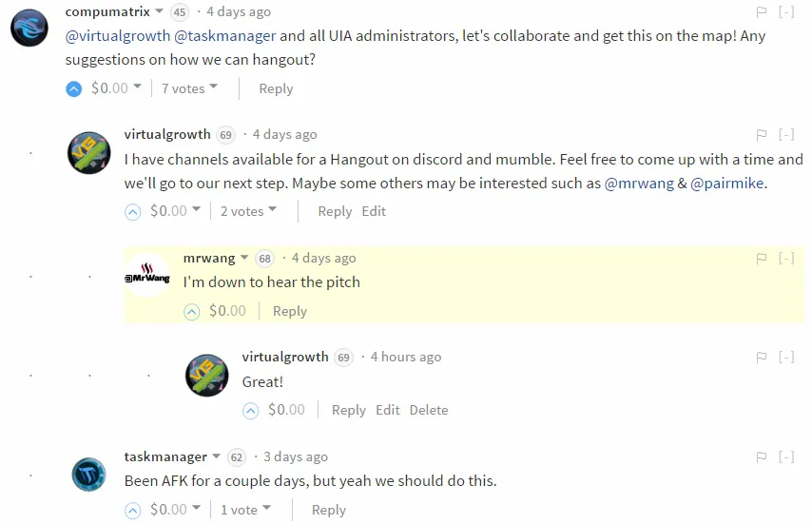Upvote virtualgrowth's "Great!" reply

[x=251, y=411]
